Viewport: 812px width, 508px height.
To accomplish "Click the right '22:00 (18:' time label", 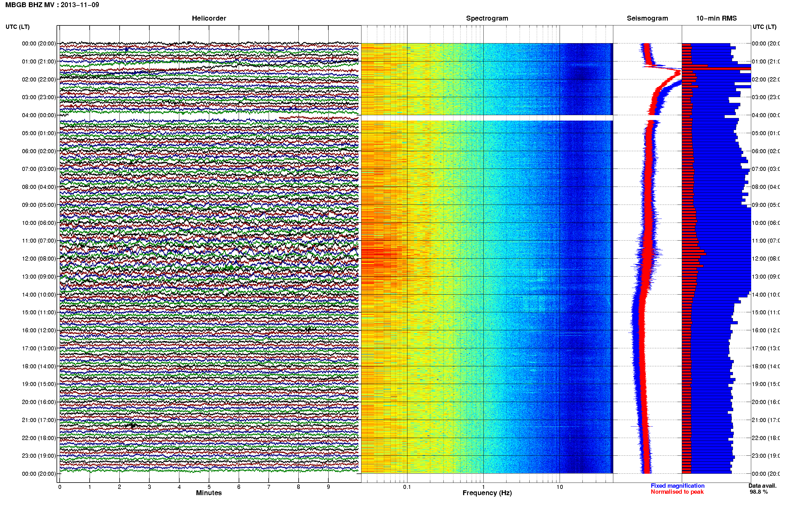I will (765, 438).
